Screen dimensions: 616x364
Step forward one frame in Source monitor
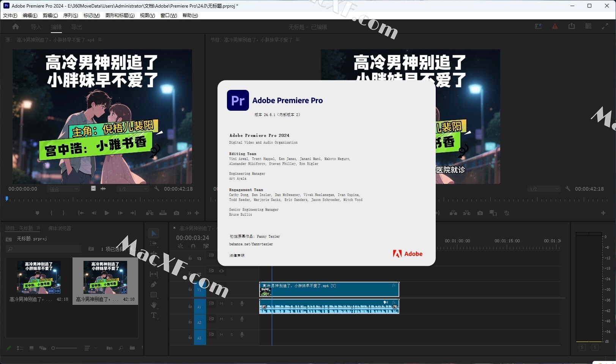(120, 213)
